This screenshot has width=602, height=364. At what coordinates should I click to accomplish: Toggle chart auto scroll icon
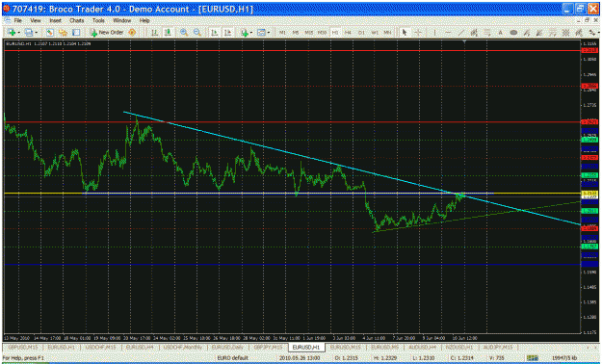tap(215, 33)
